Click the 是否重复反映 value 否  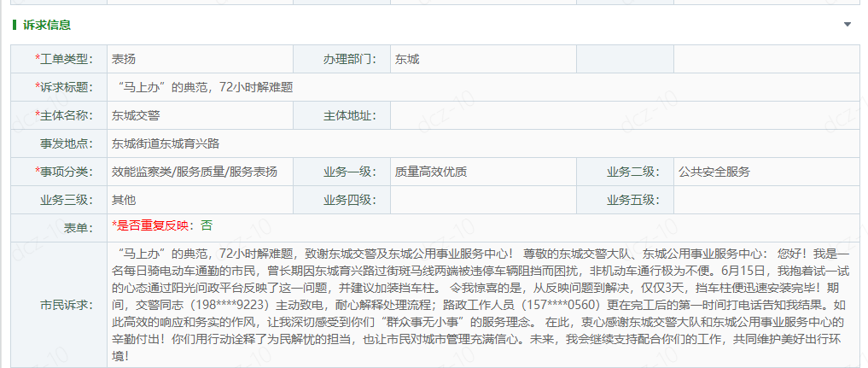click(x=206, y=225)
